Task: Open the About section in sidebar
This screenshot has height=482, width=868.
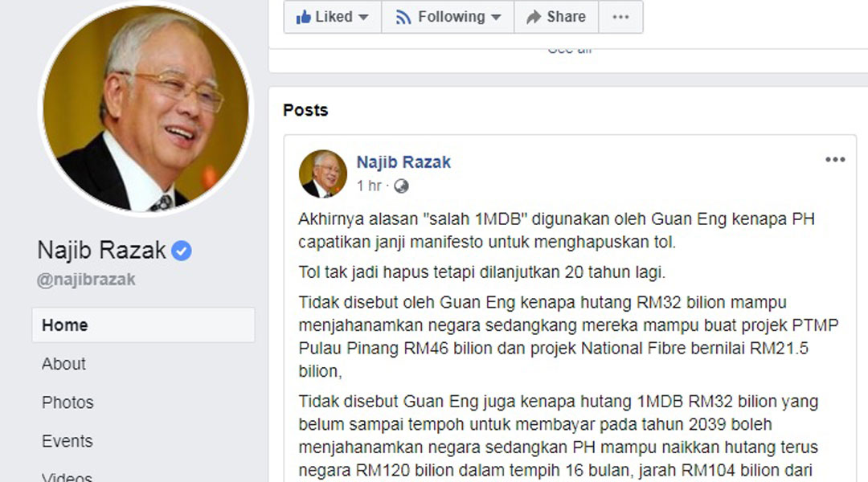Action: point(63,364)
